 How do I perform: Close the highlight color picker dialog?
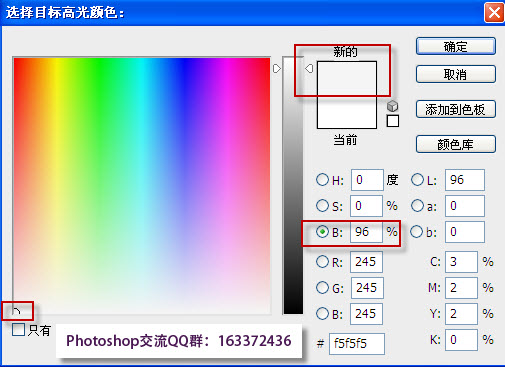494,13
